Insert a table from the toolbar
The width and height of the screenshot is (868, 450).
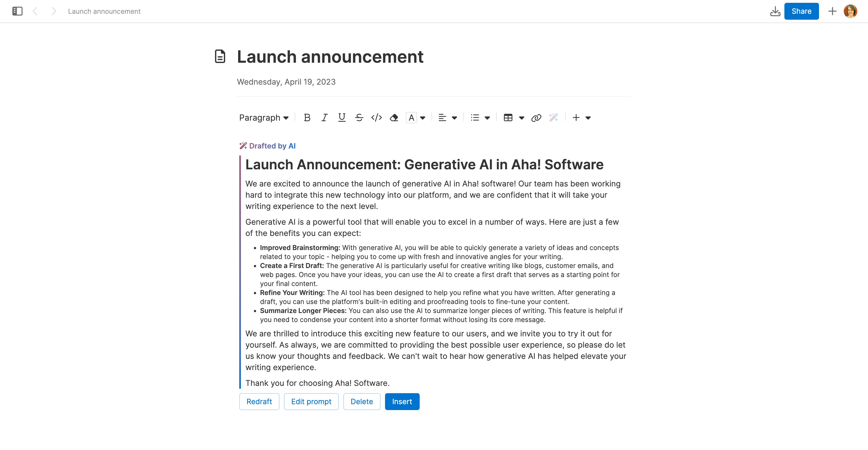click(508, 118)
